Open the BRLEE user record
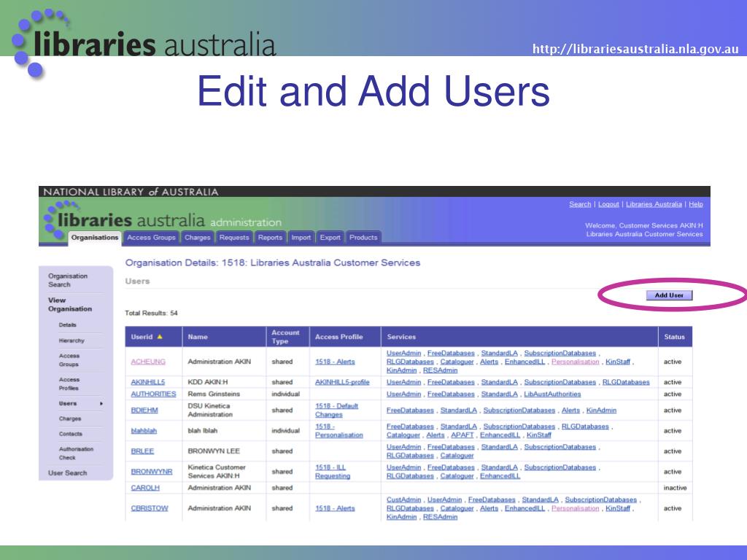Screen dimensions: 747x560 (142, 451)
